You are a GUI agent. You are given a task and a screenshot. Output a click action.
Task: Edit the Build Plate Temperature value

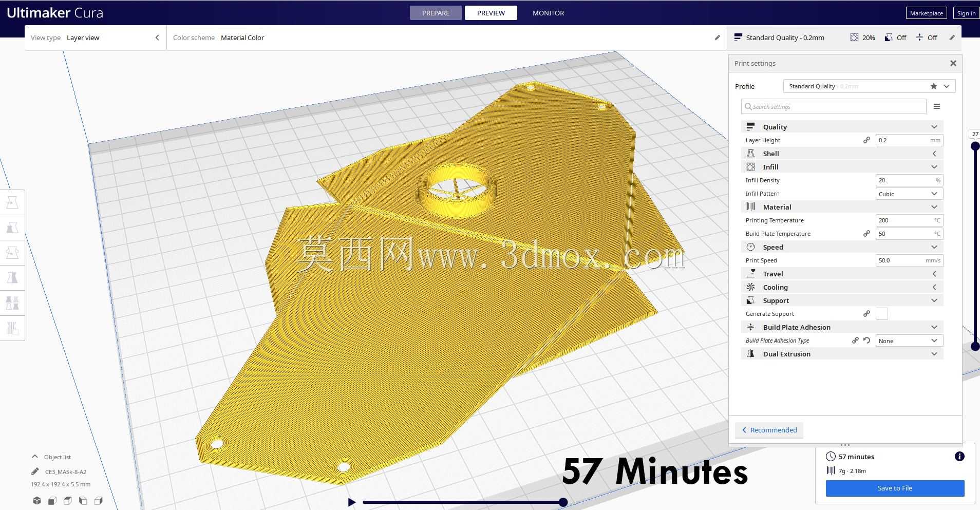click(909, 234)
